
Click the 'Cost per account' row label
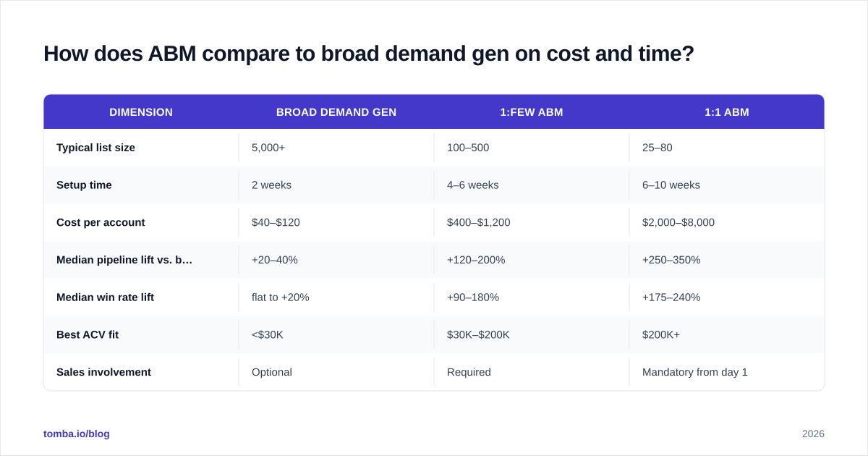pos(101,223)
